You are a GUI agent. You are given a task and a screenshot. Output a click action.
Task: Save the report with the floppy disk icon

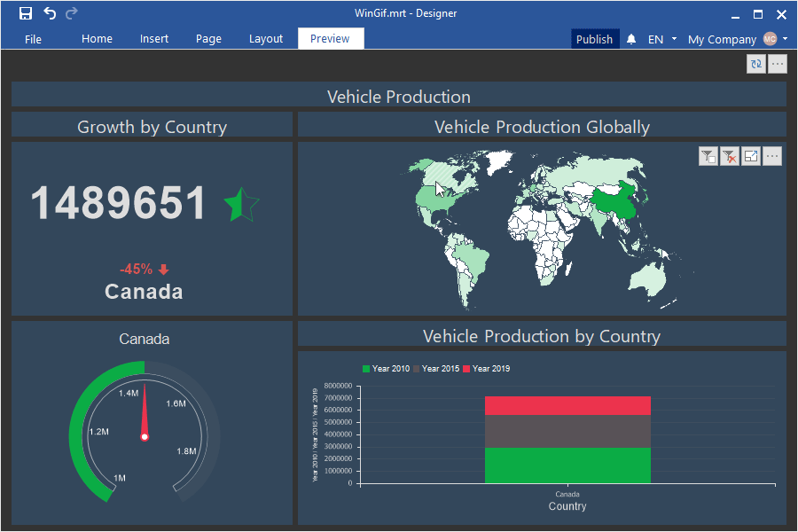pyautogui.click(x=25, y=13)
